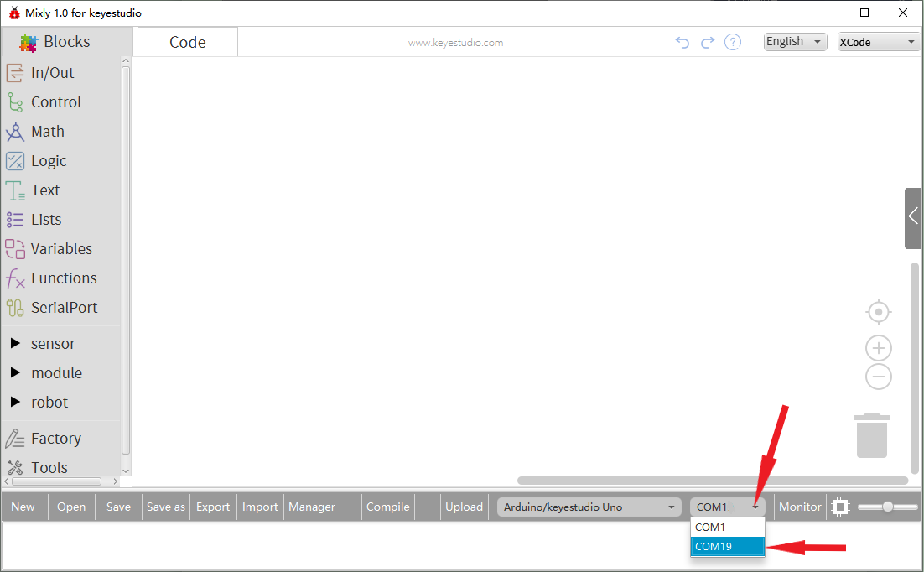Click the bottom toolbar size slider handle
This screenshot has width=924, height=572.
click(887, 507)
